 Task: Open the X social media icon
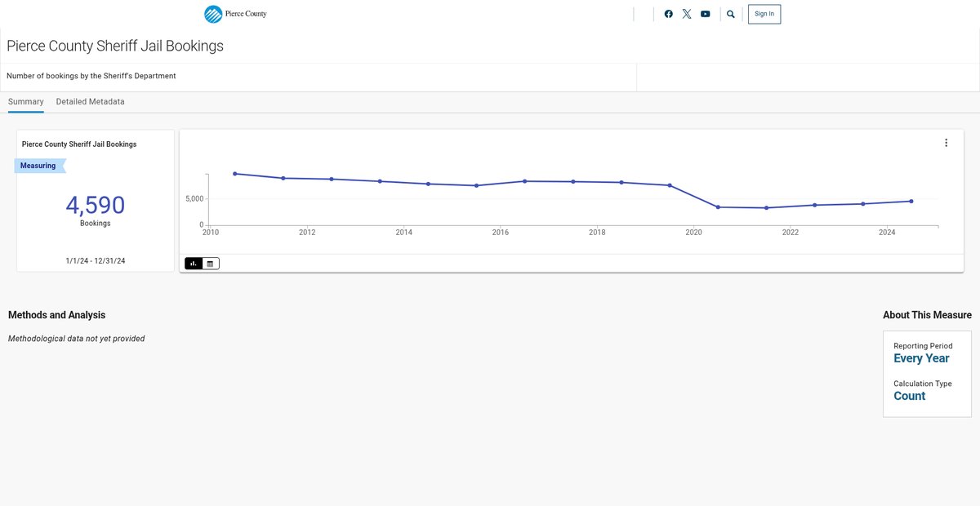pos(687,14)
